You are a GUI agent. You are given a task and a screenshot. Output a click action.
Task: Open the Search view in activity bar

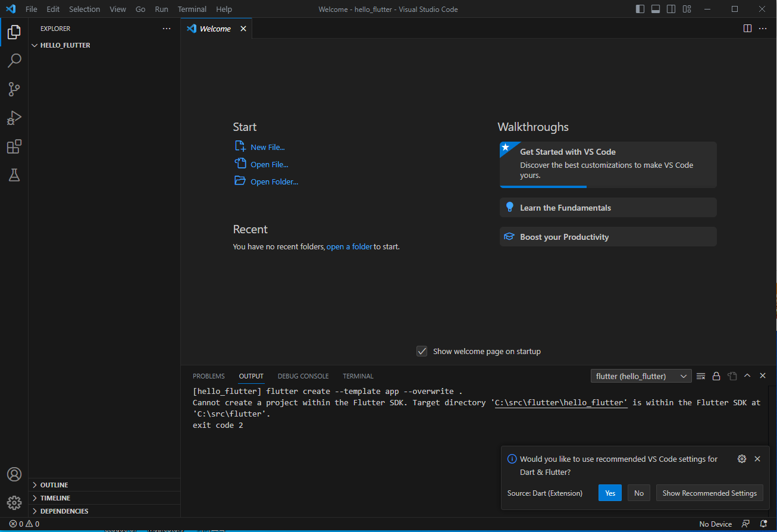pos(14,61)
